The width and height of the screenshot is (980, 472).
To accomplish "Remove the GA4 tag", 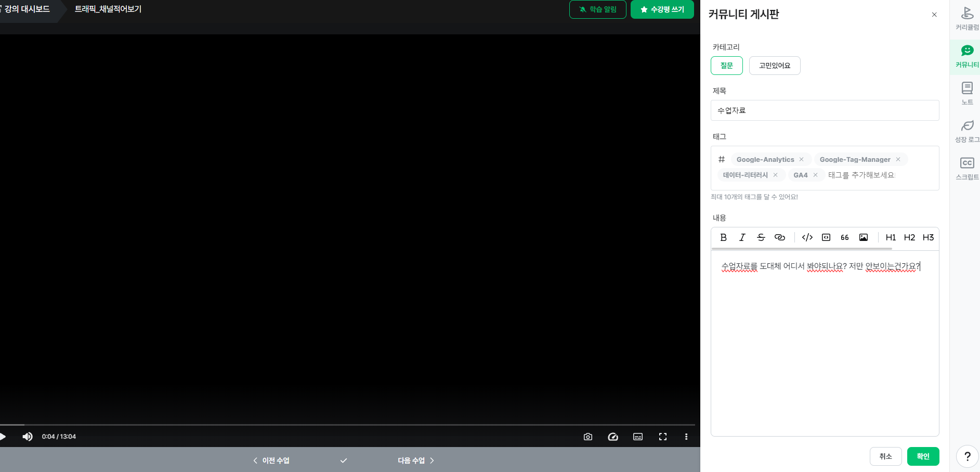I will pos(815,175).
